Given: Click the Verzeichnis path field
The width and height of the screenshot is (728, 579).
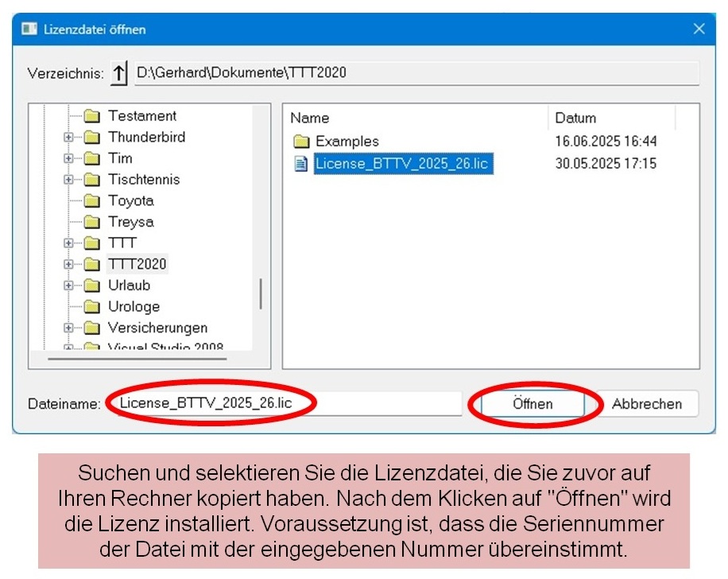Looking at the screenshot, I should pyautogui.click(x=417, y=73).
